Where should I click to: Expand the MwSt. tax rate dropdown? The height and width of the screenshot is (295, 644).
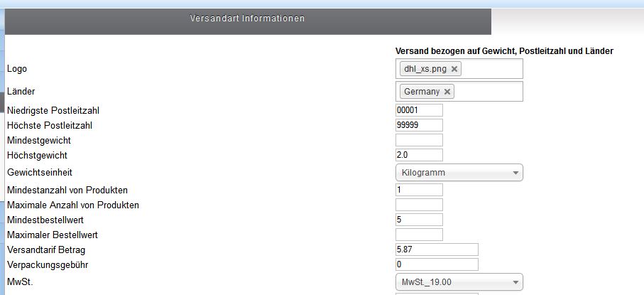coord(458,282)
